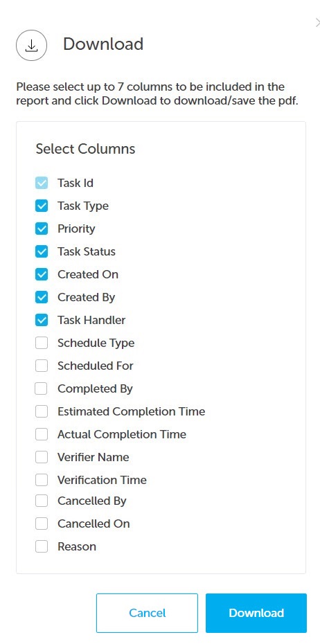The image size is (320, 644).
Task: Enable the Cancelled On checkbox
Action: point(42,524)
